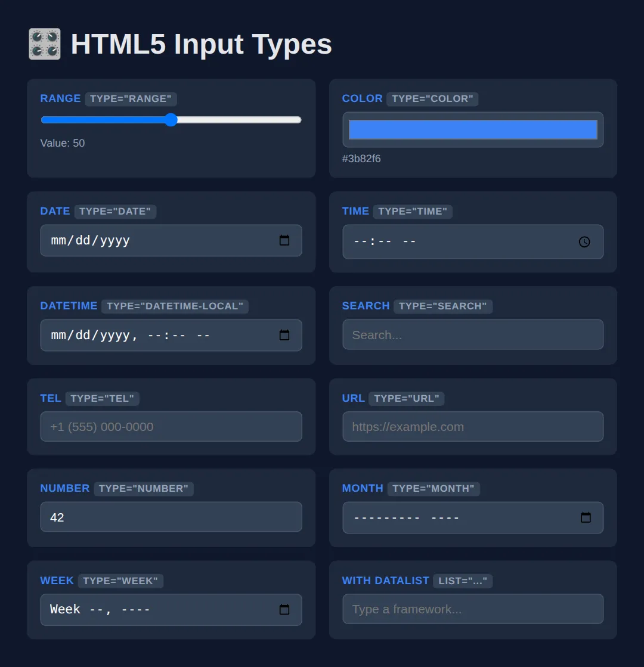Click the range slider thumb
Viewport: 644px width, 667px height.
point(171,120)
